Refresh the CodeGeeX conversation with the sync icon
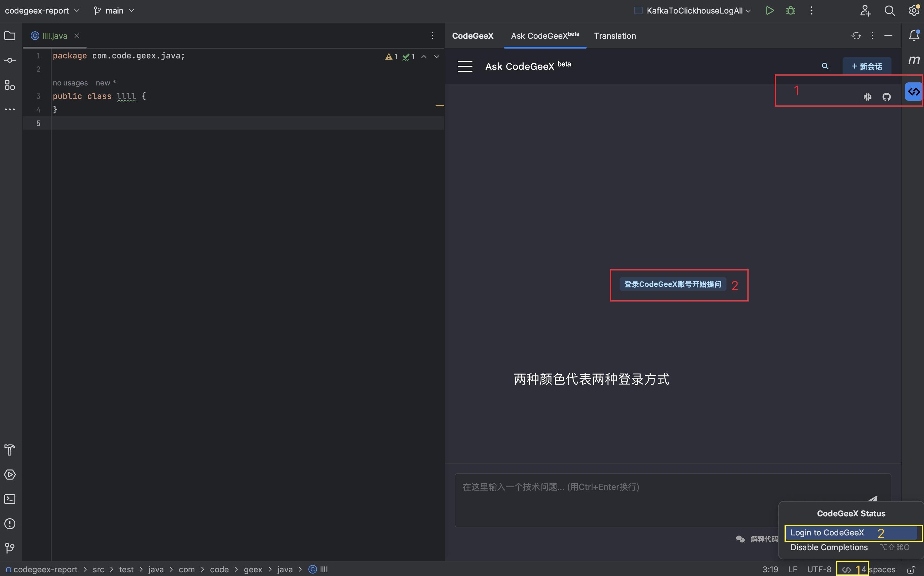924x576 pixels. 856,35
